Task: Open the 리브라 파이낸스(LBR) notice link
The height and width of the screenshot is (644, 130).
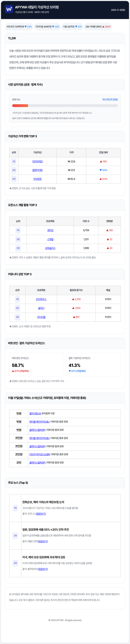Action: coord(39,454)
